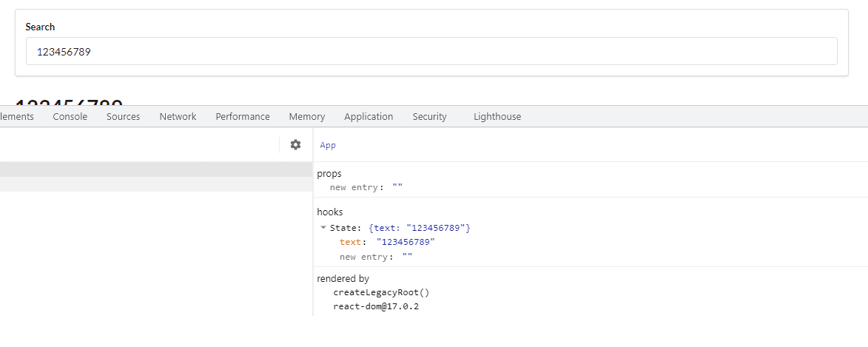Switch to the Elements tab

point(16,117)
